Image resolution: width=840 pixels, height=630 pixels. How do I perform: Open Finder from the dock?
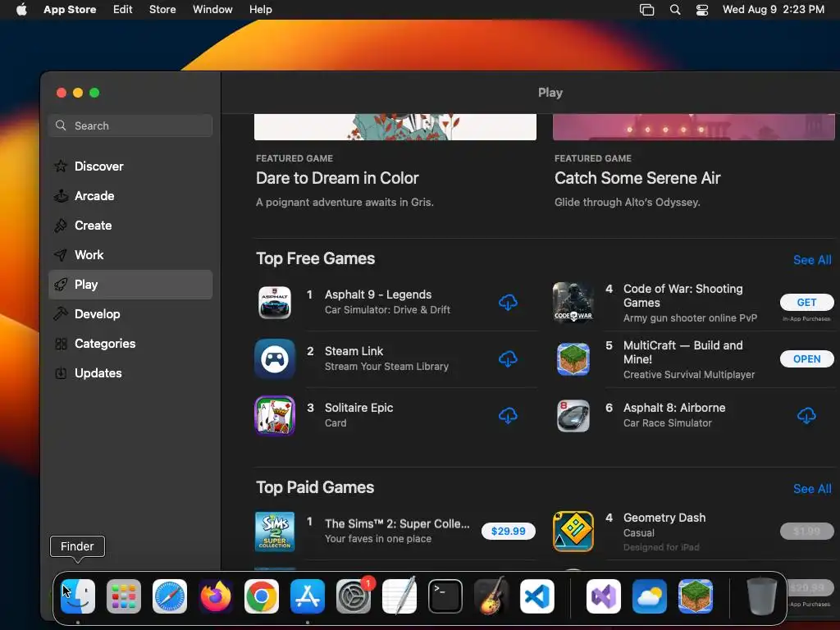[78, 596]
